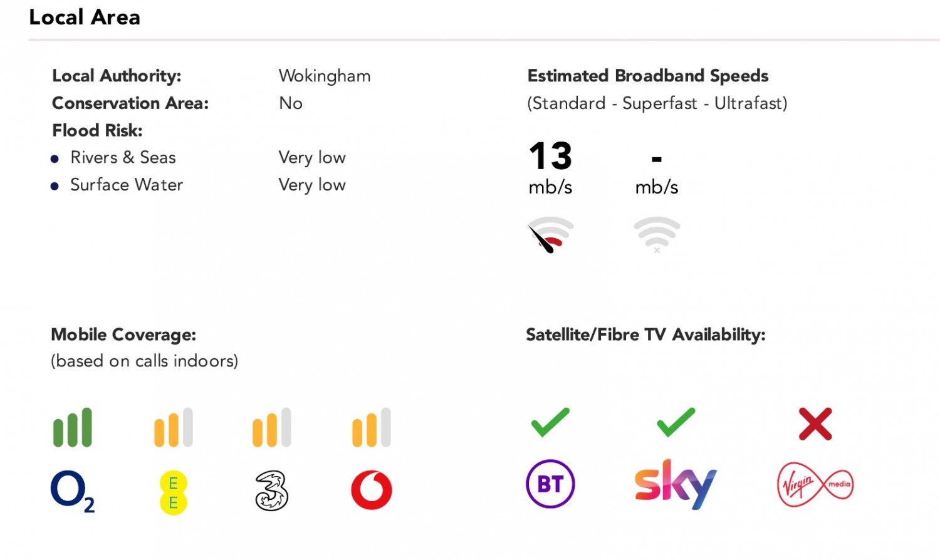Click the greyed-out unavailable wifi icon
940x560 pixels.
[x=657, y=234]
